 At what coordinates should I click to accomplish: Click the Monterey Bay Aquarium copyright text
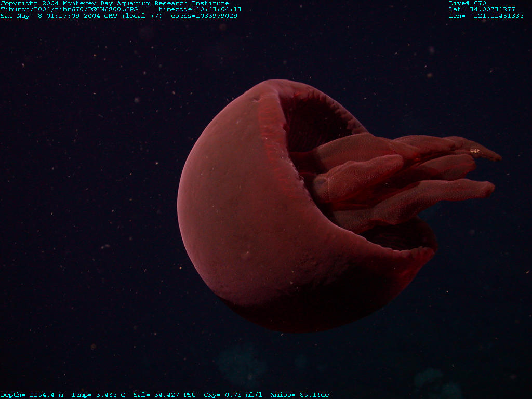pyautogui.click(x=114, y=3)
